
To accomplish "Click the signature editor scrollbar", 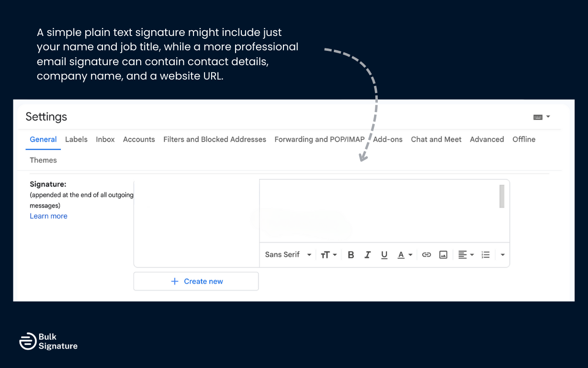I will point(501,196).
